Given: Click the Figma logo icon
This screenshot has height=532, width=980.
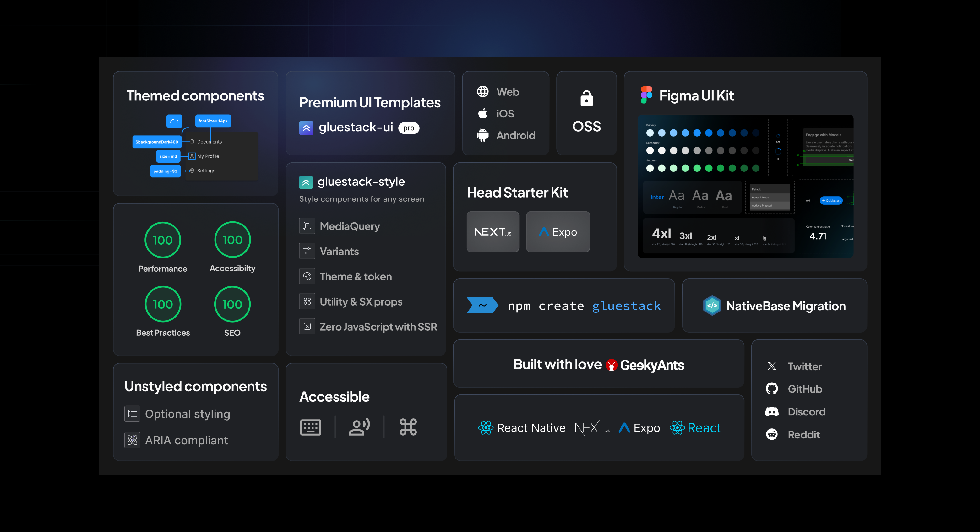Looking at the screenshot, I should (646, 95).
